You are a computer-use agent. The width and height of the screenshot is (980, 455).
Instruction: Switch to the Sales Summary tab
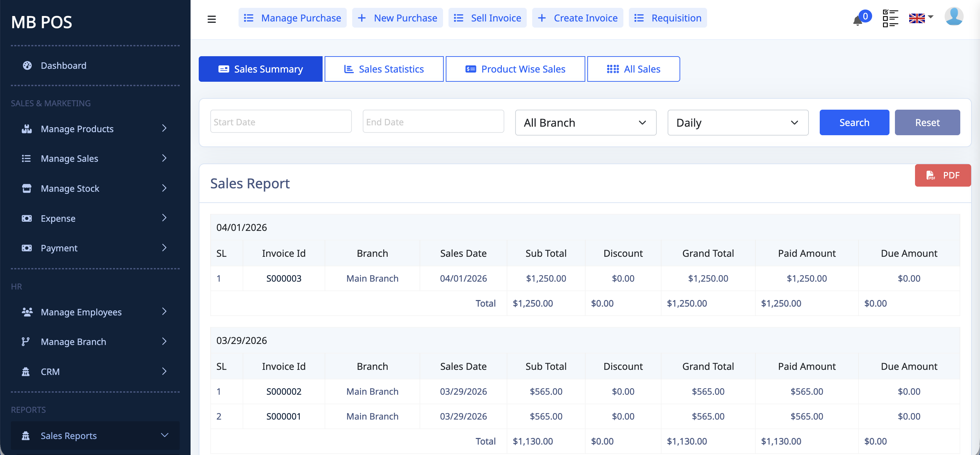260,69
